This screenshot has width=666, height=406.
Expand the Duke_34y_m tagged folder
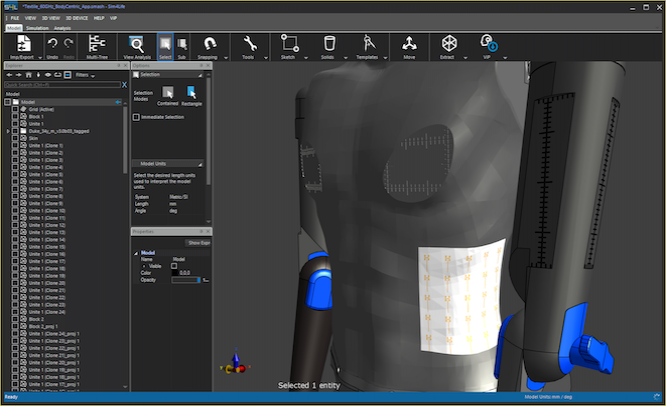pyautogui.click(x=8, y=131)
